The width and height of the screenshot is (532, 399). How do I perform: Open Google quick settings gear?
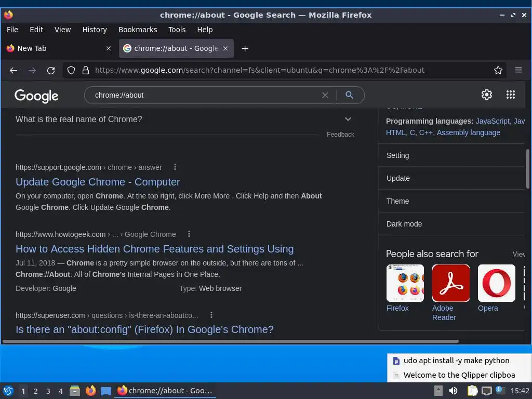click(486, 95)
